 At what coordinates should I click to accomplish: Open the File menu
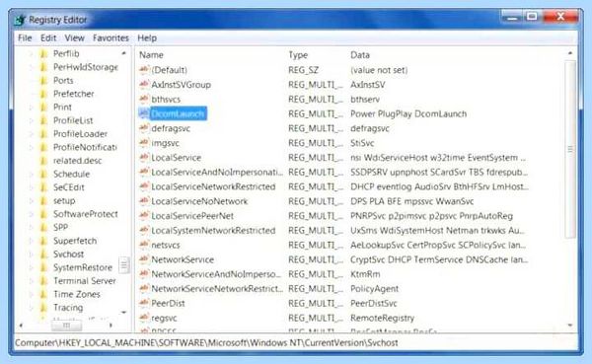click(25, 38)
